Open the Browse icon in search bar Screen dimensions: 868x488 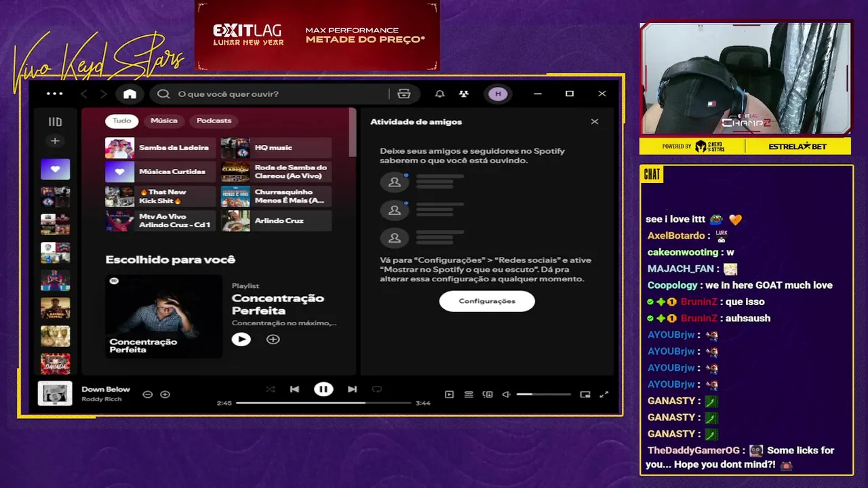[404, 94]
